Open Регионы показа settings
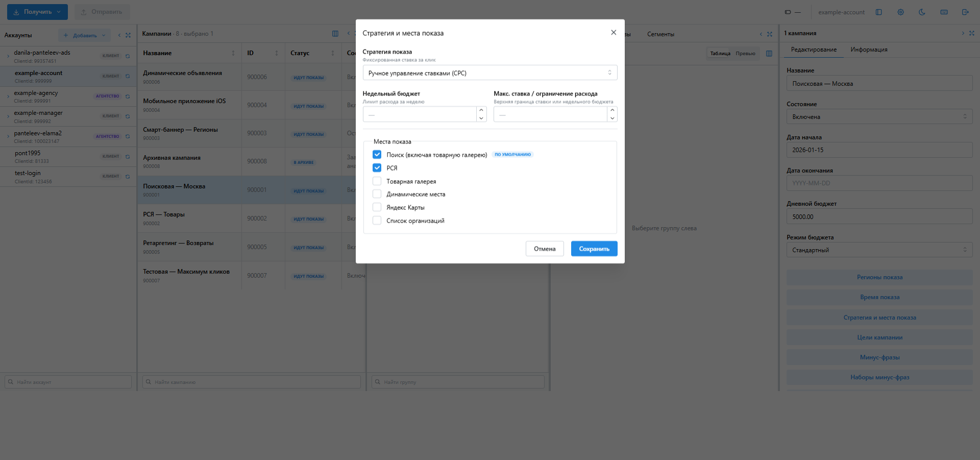The width and height of the screenshot is (980, 460). pos(879,277)
